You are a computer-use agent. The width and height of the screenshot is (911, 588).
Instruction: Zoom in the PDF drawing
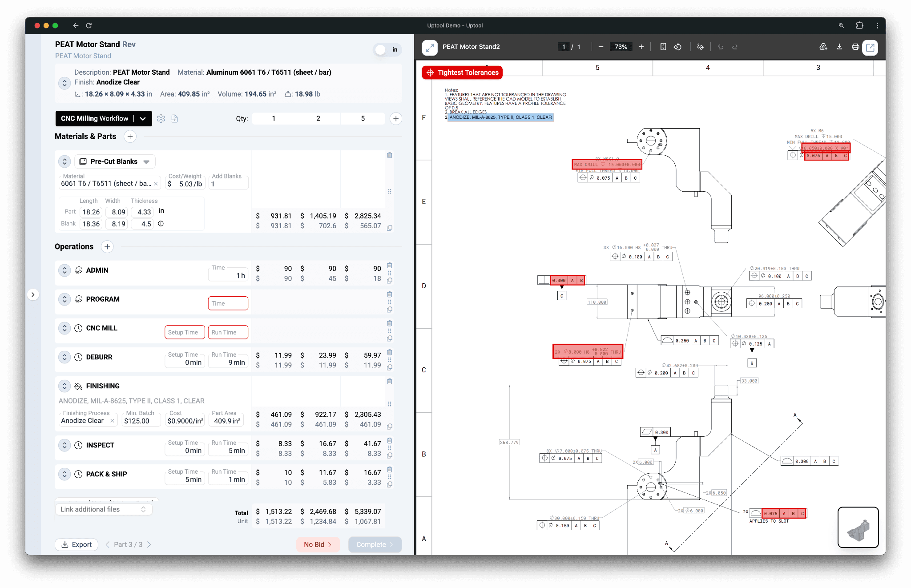point(641,47)
